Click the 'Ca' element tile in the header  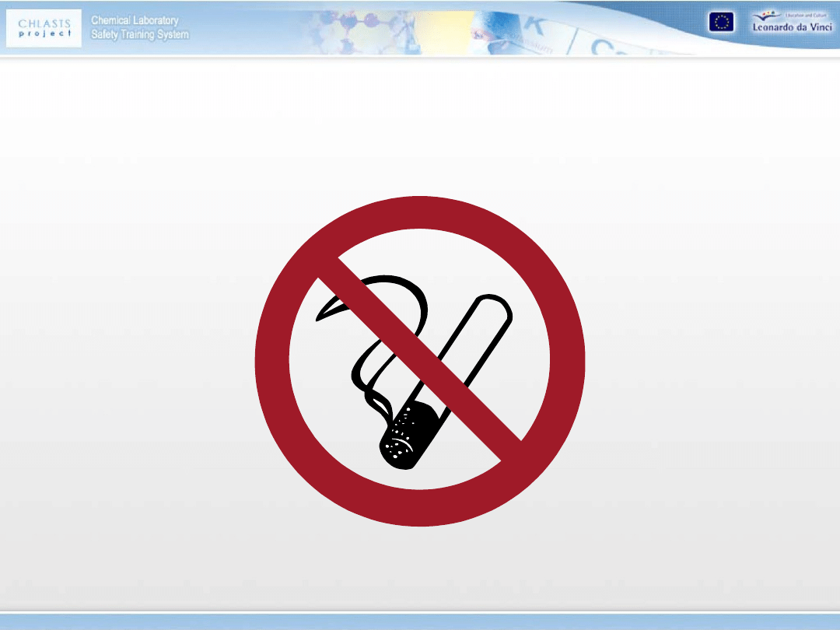pos(603,47)
